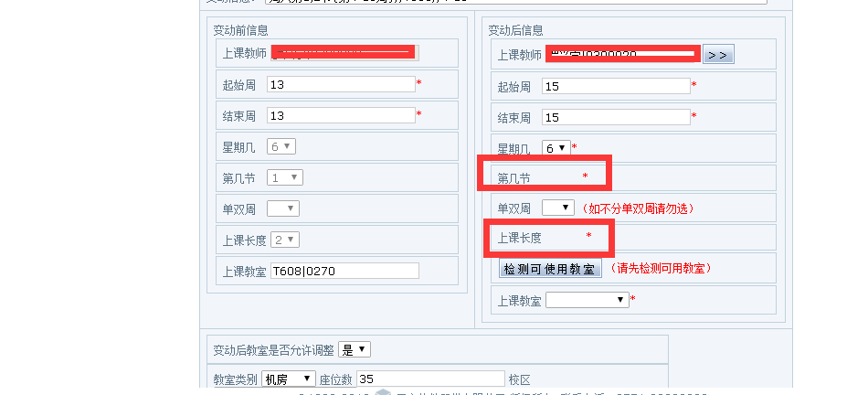Click the 结束周 field under 变动前信息
Viewport: 868px width, 395px height.
(341, 116)
